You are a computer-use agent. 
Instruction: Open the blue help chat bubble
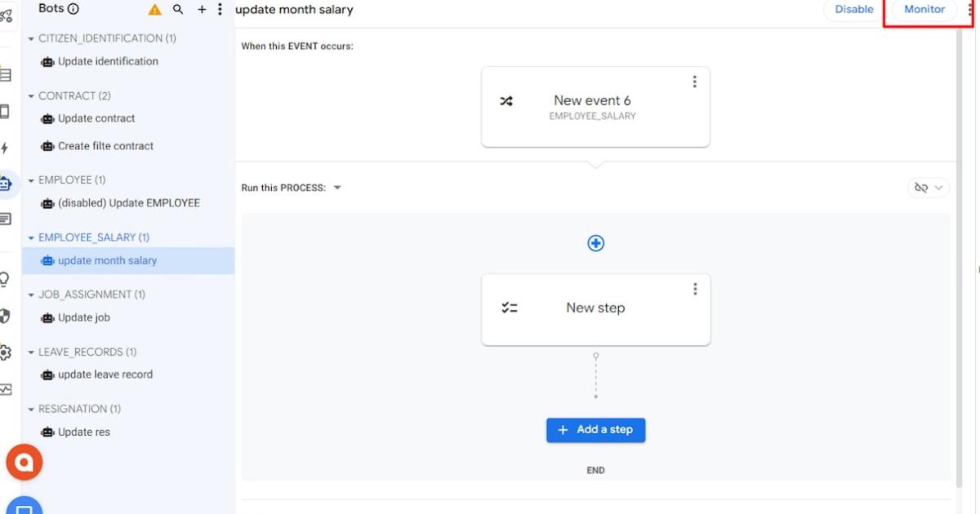[x=22, y=507]
